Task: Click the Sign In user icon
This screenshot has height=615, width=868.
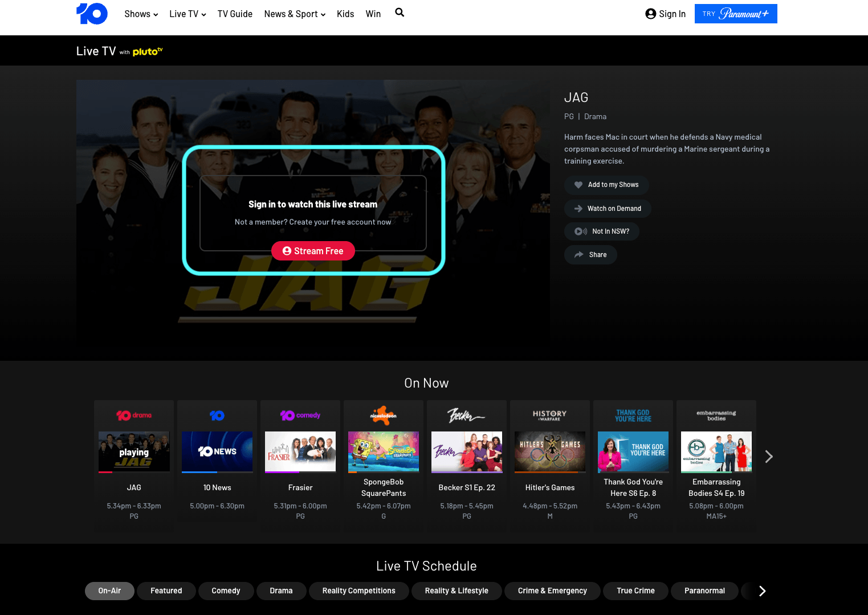Action: click(650, 14)
